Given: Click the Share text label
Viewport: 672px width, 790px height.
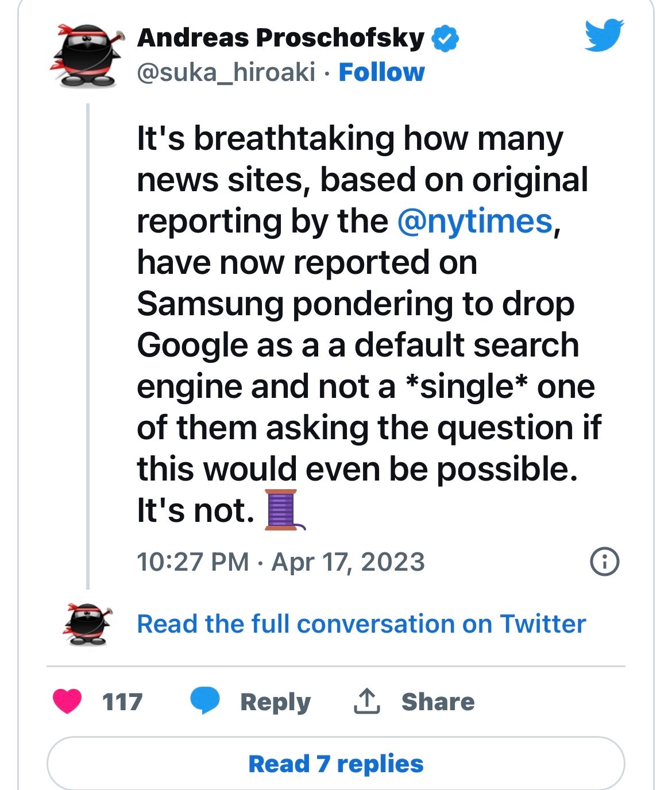Looking at the screenshot, I should coord(438,702).
